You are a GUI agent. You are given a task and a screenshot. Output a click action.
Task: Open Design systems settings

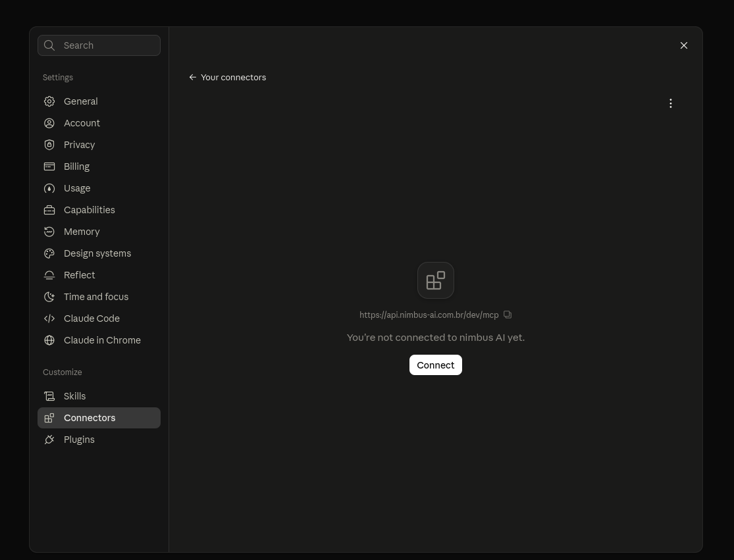coord(99,253)
